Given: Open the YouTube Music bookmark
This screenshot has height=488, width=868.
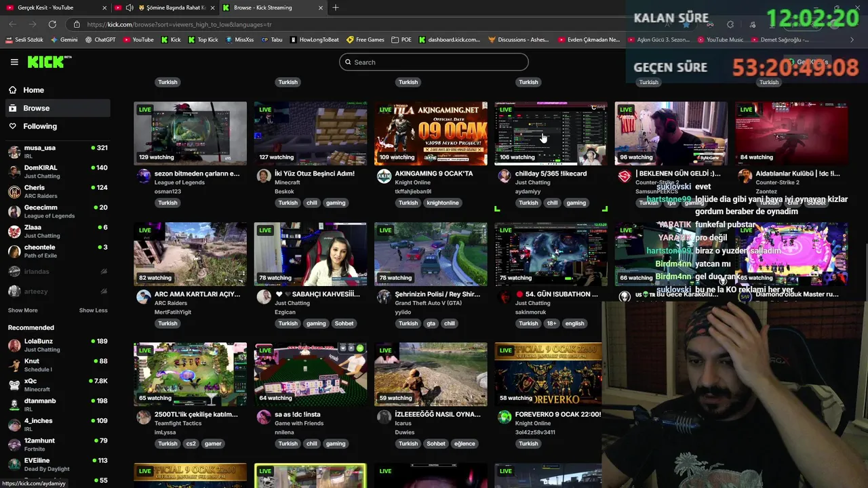Looking at the screenshot, I should tap(720, 40).
